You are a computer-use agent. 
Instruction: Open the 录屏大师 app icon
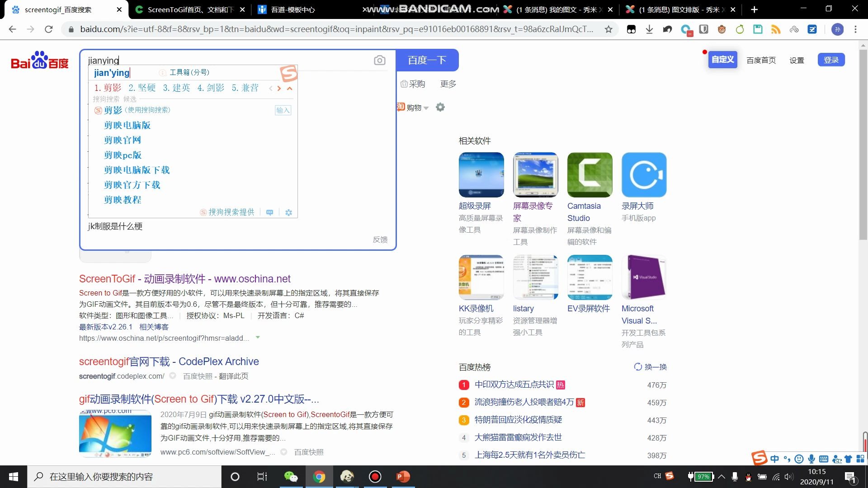644,175
